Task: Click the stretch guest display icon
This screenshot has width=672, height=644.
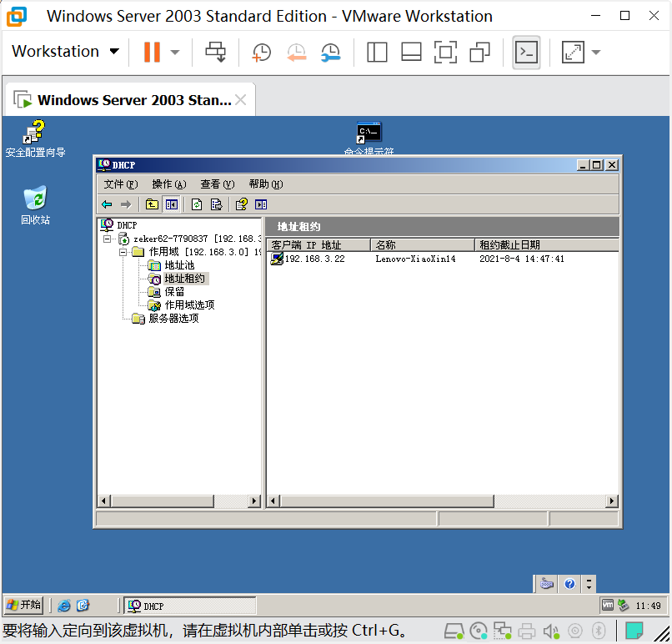Action: (x=573, y=53)
